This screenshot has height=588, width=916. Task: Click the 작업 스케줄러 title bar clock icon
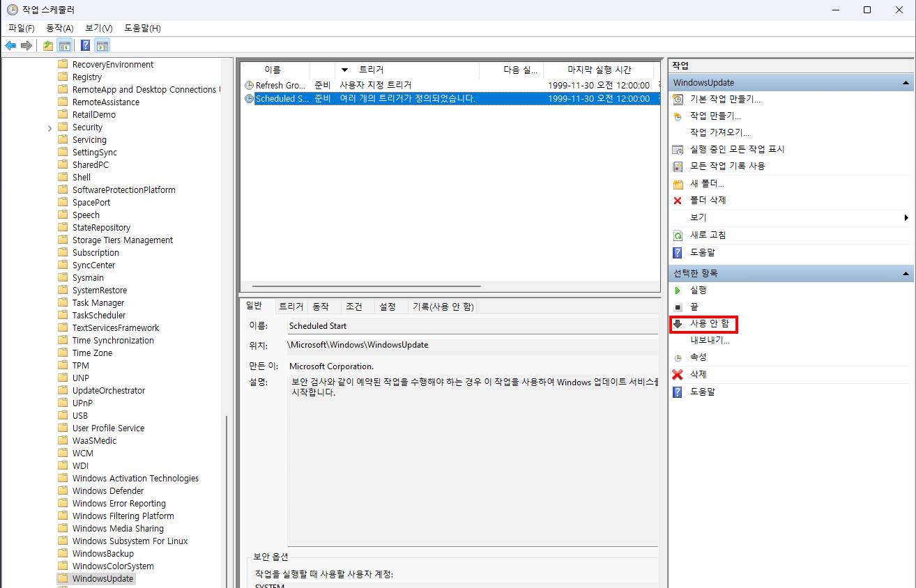[x=13, y=10]
